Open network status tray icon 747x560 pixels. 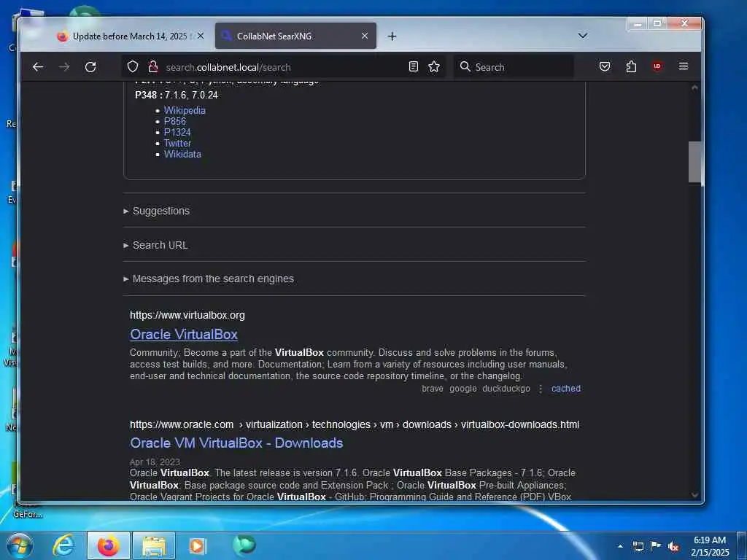click(x=638, y=546)
